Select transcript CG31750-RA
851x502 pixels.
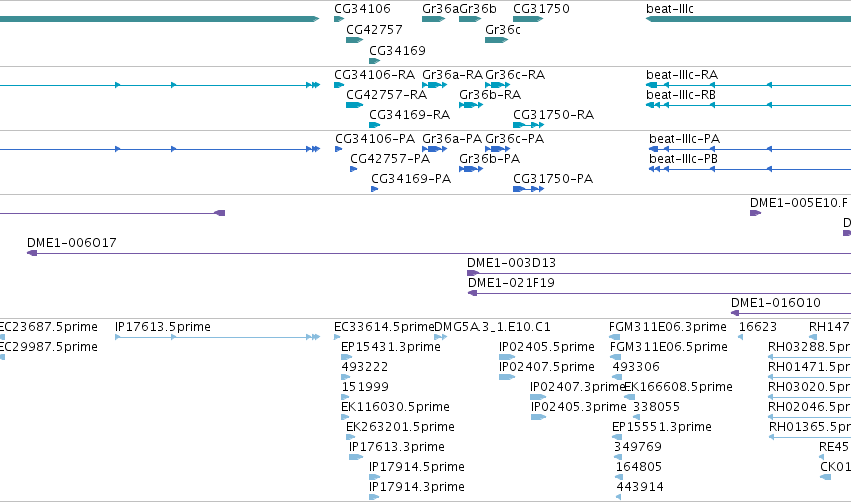click(554, 115)
